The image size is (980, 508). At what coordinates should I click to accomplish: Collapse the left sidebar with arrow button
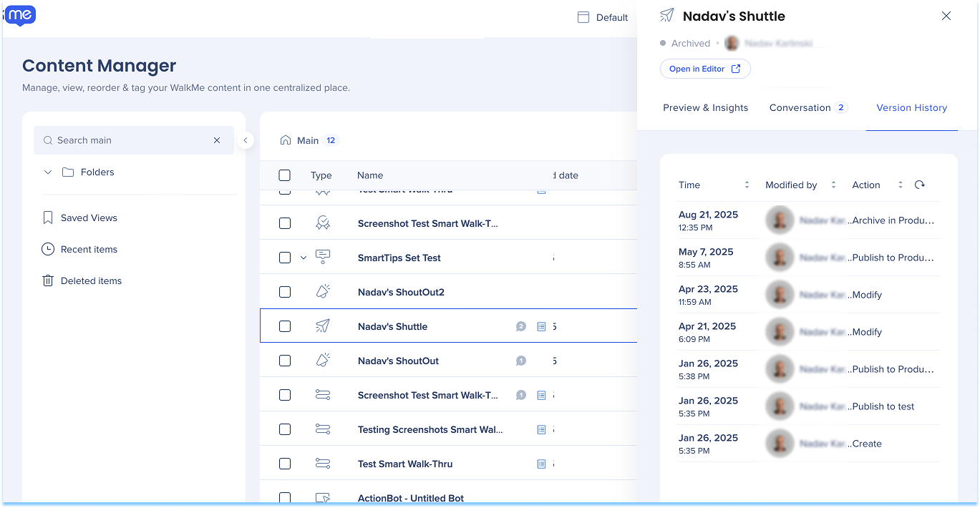coord(246,140)
